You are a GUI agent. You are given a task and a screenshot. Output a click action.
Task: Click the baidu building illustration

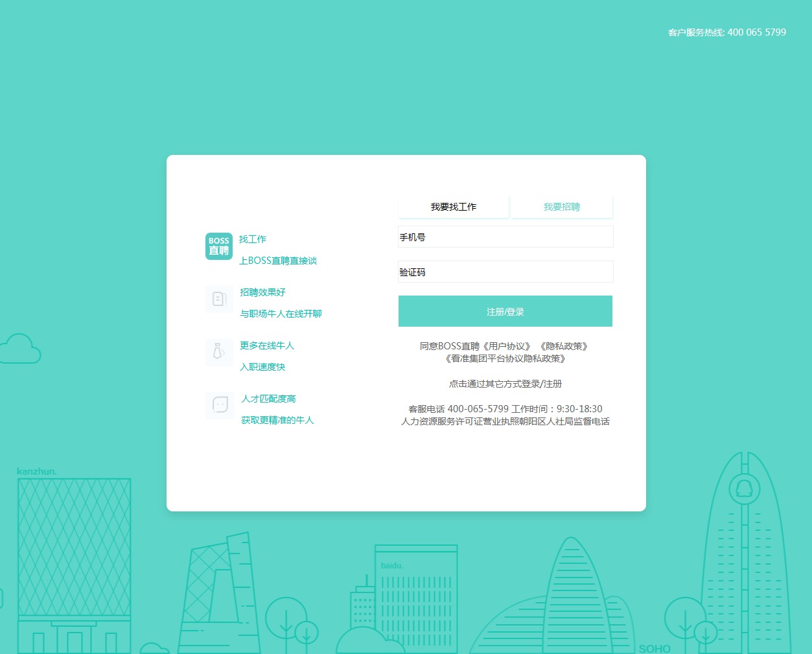416,596
